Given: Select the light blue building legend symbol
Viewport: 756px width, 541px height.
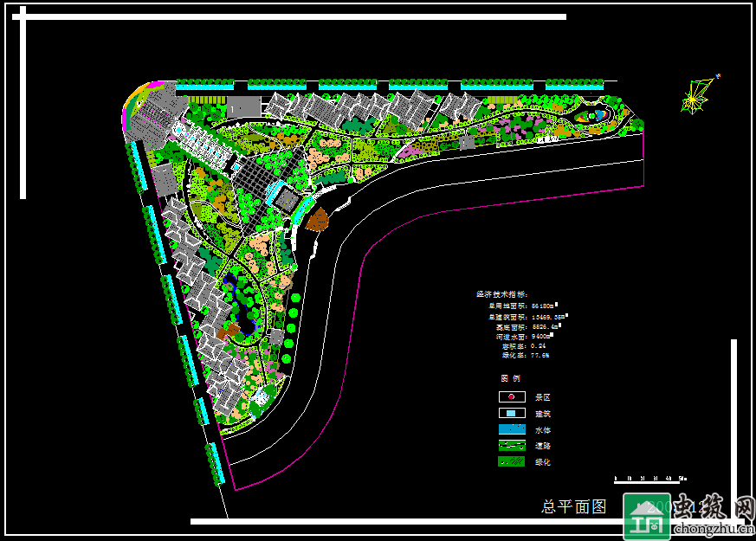Looking at the screenshot, I should click(512, 414).
